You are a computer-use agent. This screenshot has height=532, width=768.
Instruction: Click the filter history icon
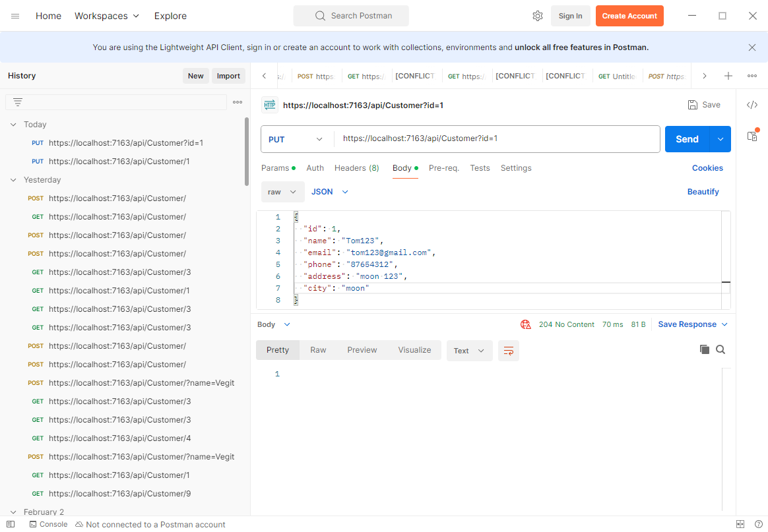click(18, 102)
